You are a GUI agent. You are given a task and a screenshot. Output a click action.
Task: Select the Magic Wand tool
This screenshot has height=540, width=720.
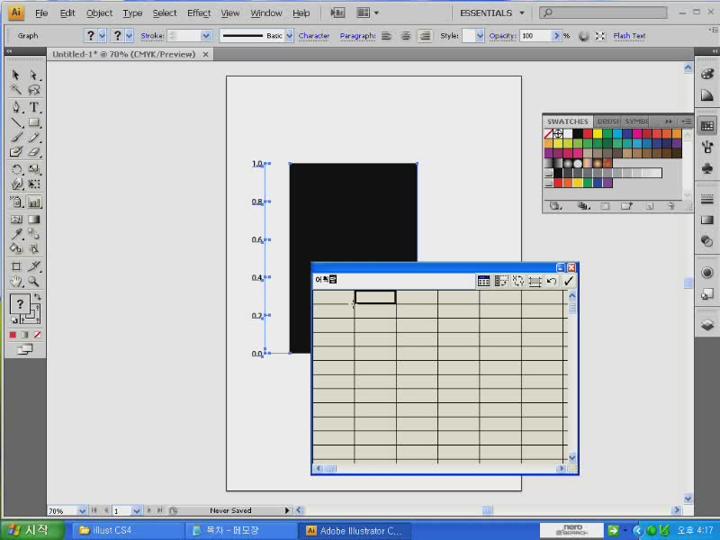tap(16, 90)
